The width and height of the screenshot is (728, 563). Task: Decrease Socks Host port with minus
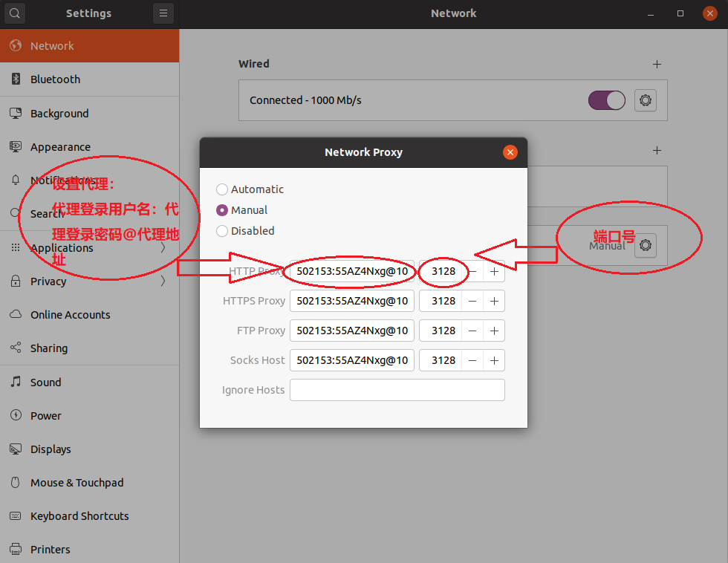coord(472,361)
